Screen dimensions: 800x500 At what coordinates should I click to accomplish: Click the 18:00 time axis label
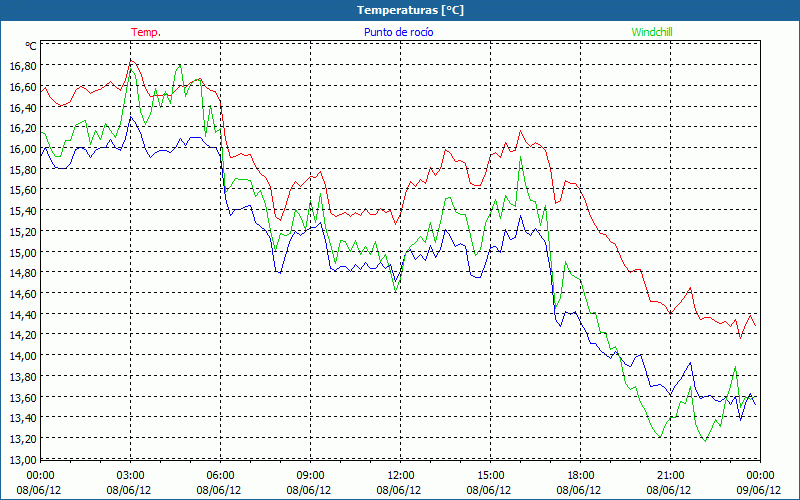581,476
